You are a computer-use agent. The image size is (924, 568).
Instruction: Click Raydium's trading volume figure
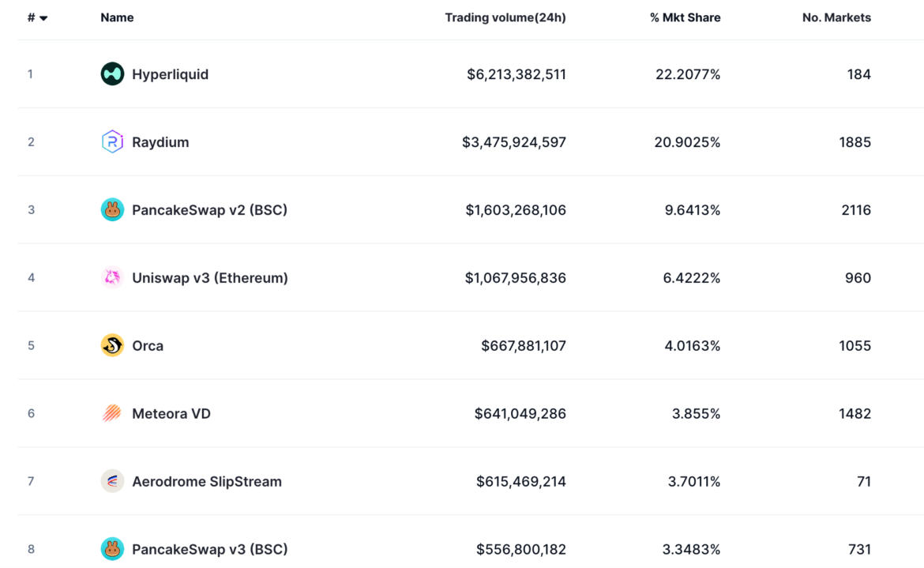[512, 141]
